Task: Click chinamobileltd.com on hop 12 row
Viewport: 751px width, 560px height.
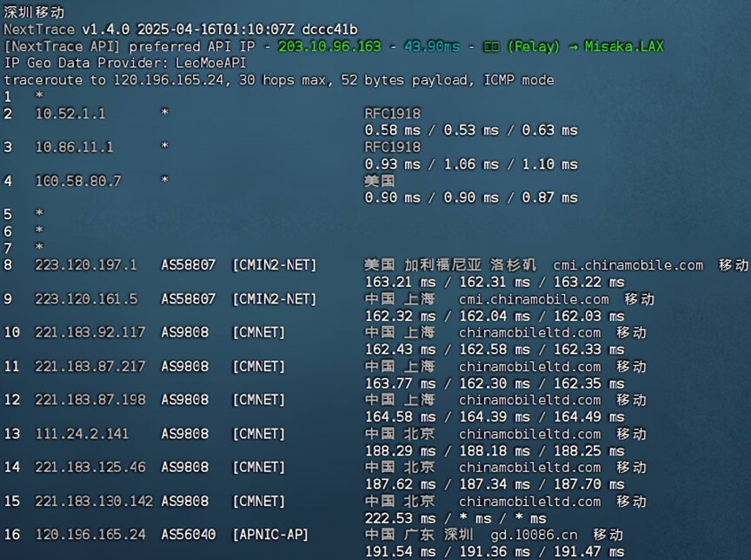Action: [x=529, y=400]
